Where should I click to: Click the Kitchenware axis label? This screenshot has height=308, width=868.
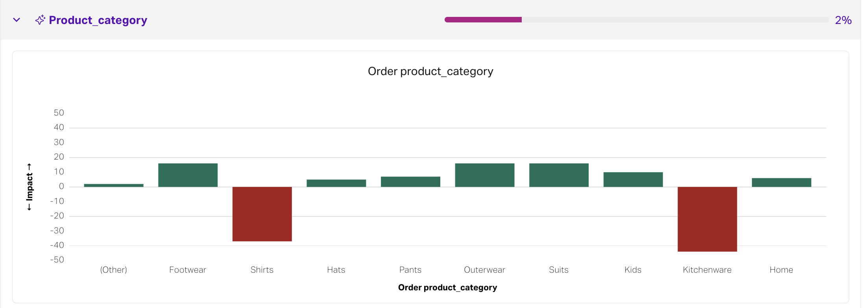707,270
